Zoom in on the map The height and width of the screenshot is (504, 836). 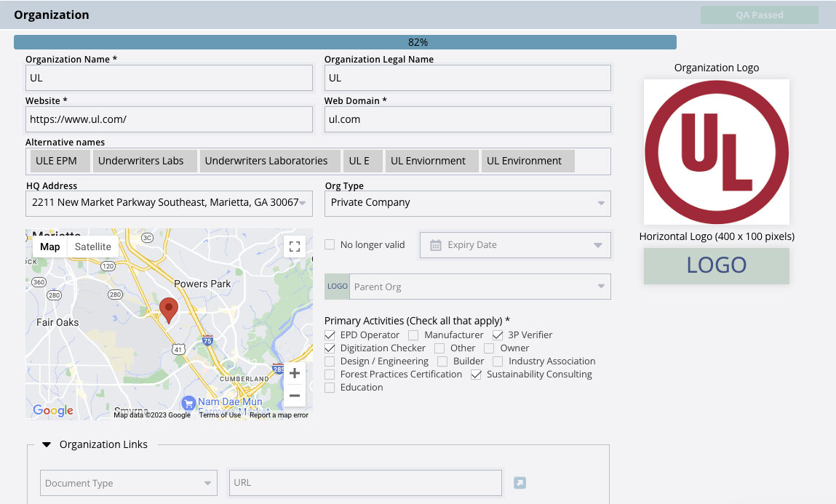tap(294, 374)
